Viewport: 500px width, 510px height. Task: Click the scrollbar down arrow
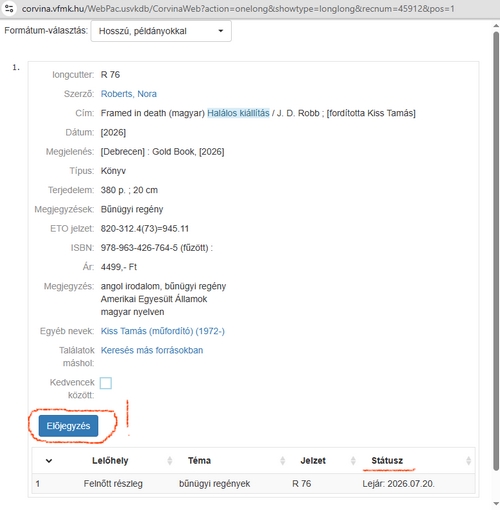pos(496,503)
